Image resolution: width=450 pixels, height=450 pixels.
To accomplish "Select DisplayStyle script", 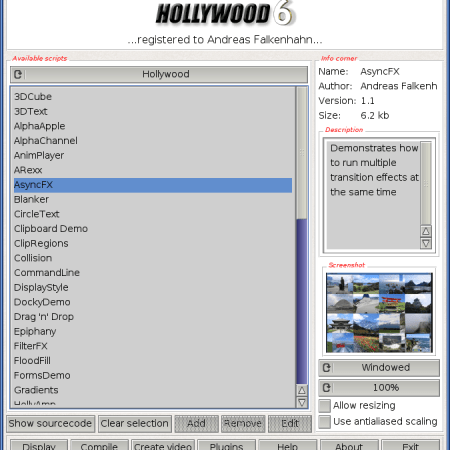I will pyautogui.click(x=153, y=287).
